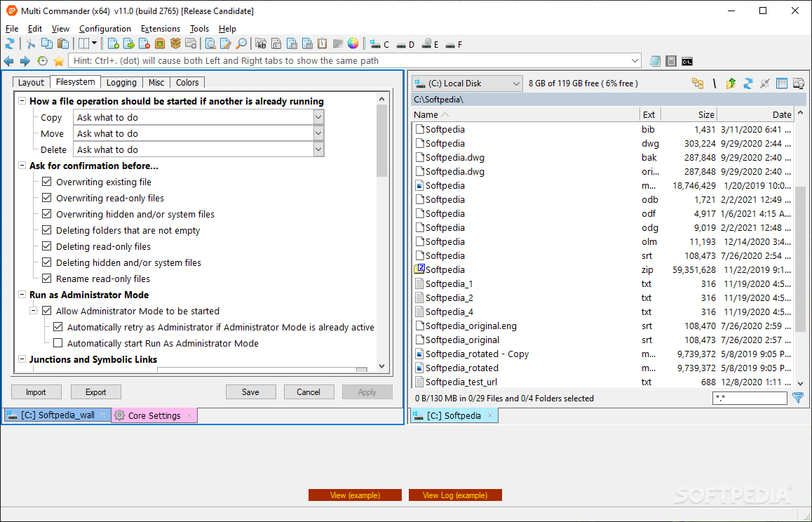Click the new folder icon
The image size is (812, 522).
pyautogui.click(x=191, y=44)
